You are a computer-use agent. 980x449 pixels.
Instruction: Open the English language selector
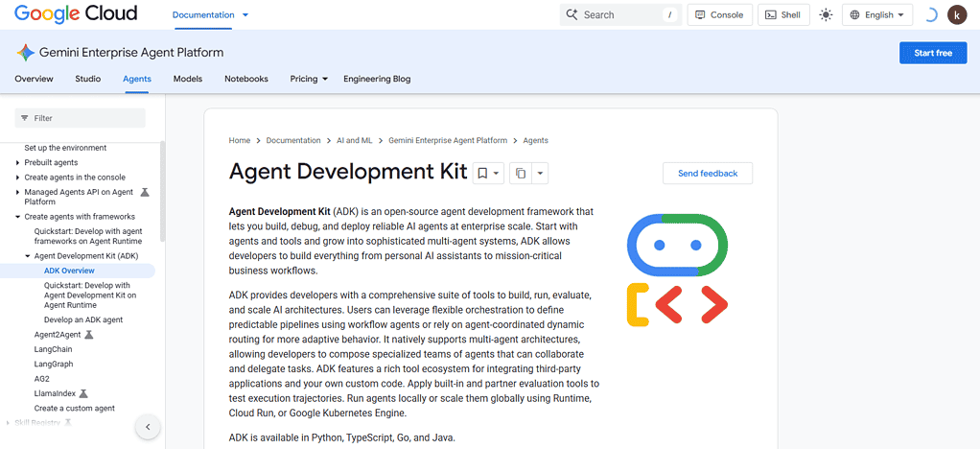click(877, 15)
